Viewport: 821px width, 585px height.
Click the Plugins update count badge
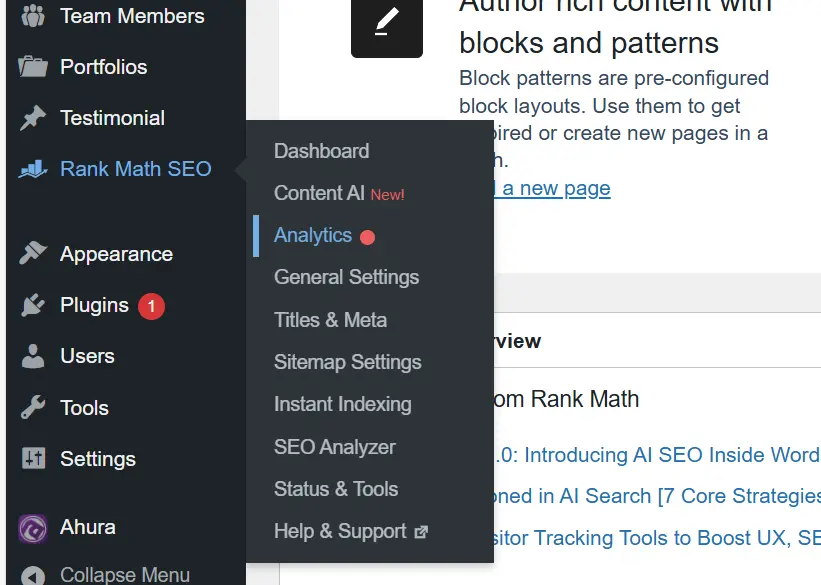tap(151, 306)
